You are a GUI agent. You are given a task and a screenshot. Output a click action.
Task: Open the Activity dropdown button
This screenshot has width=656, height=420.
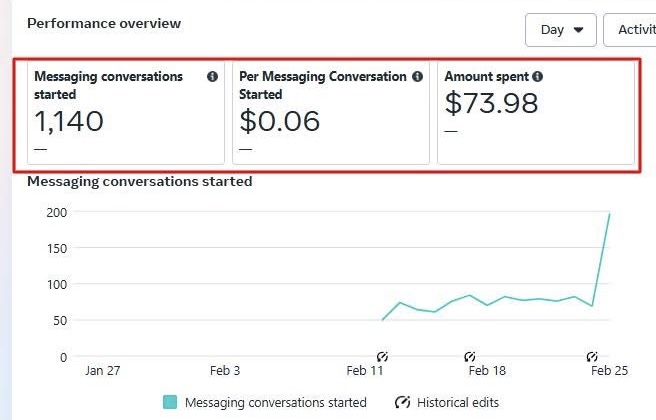pos(630,30)
